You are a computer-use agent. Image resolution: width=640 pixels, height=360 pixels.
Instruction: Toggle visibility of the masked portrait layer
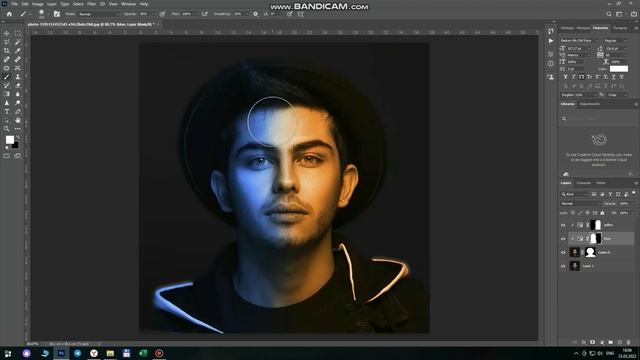pyautogui.click(x=563, y=253)
